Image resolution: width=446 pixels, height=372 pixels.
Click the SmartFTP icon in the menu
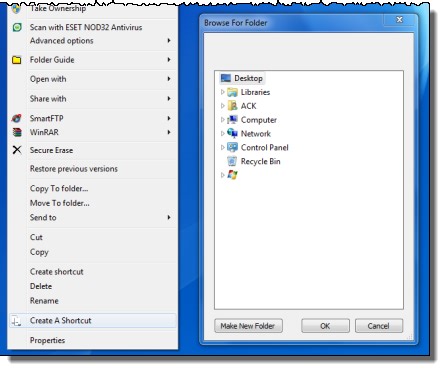pos(17,118)
